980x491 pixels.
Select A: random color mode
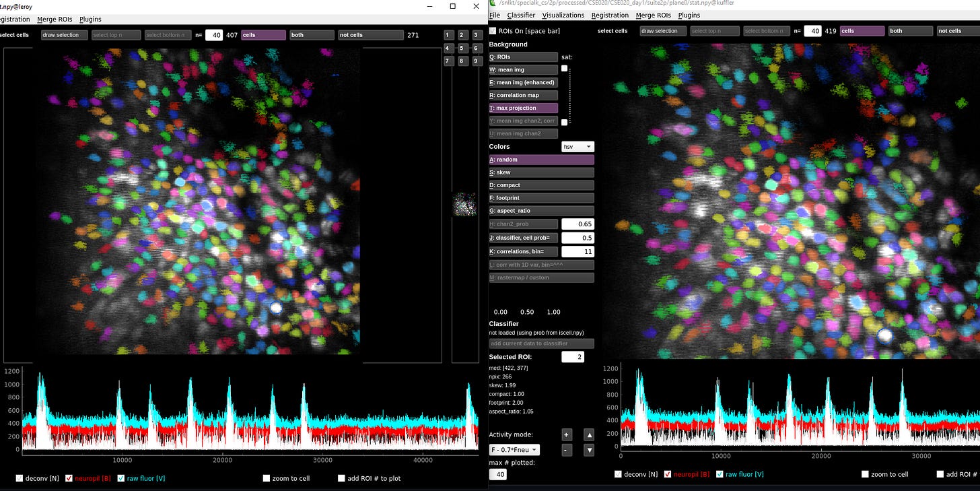[x=541, y=160]
